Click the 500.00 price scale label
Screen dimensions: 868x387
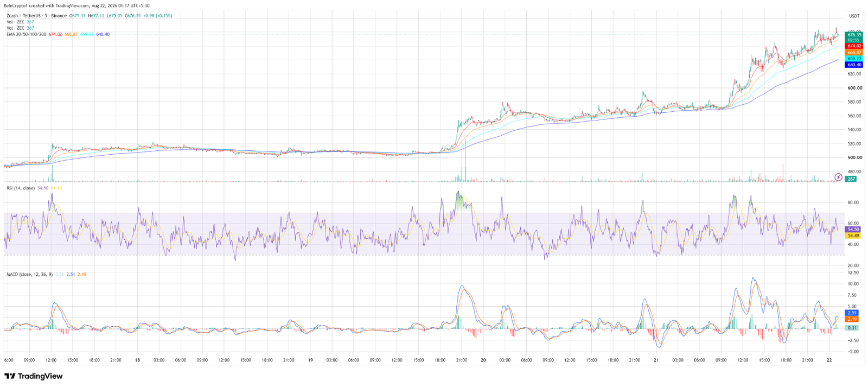point(854,158)
